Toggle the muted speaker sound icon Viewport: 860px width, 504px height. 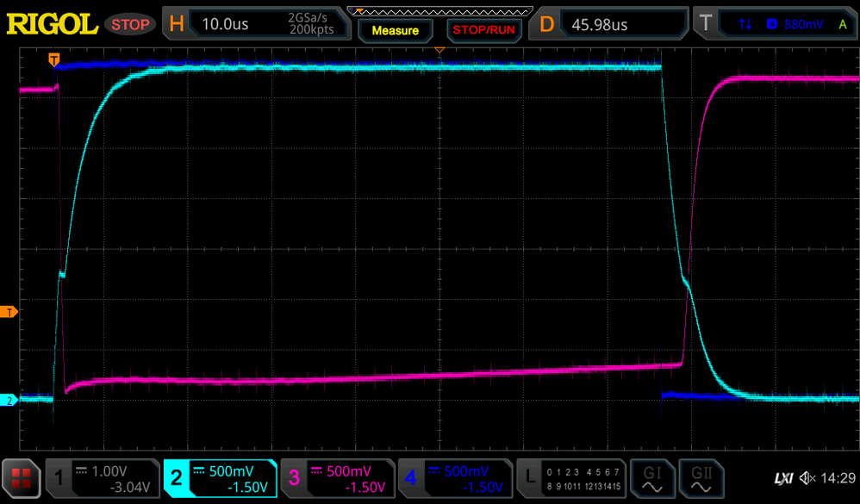coord(807,478)
